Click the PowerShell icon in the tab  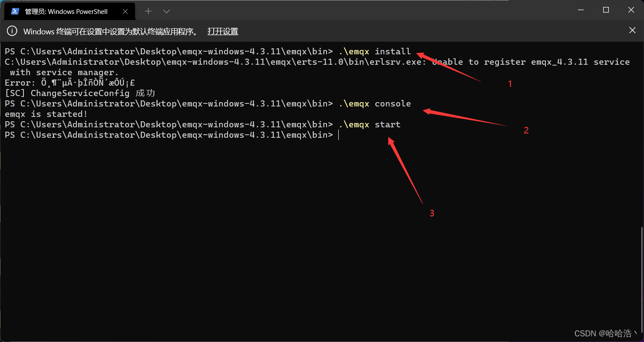coord(15,11)
